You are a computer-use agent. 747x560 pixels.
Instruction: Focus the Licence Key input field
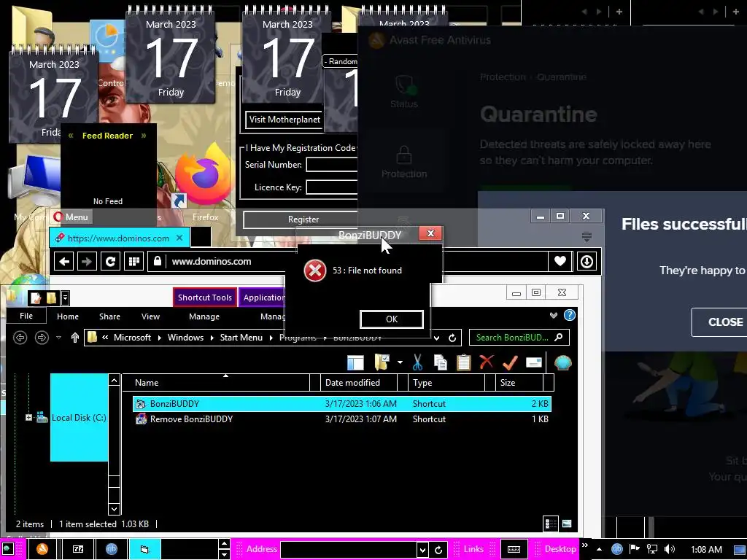(x=332, y=187)
